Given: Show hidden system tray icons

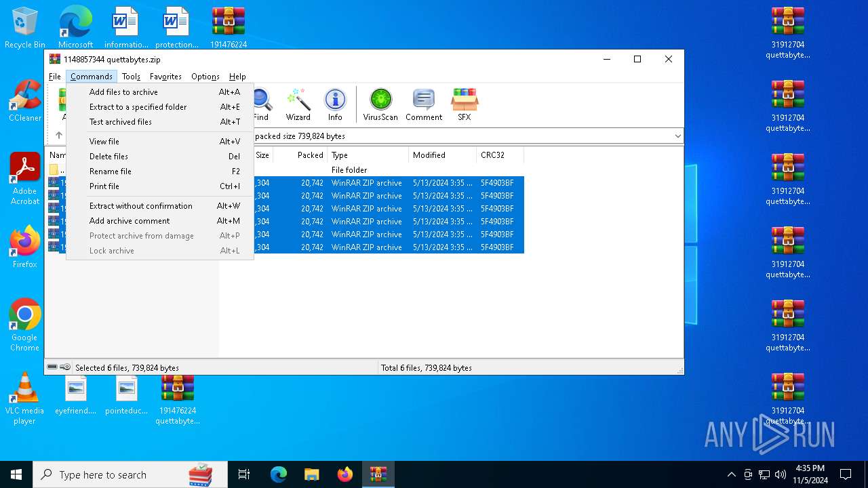Looking at the screenshot, I should coord(731,474).
